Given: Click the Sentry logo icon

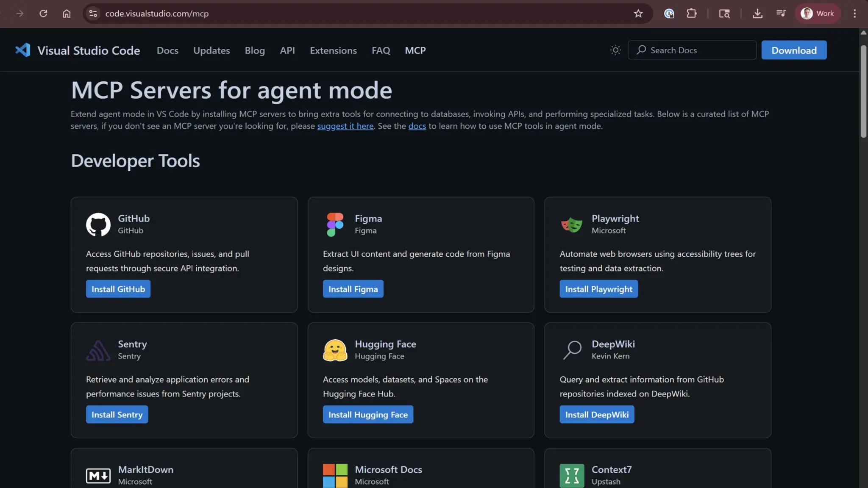Looking at the screenshot, I should pyautogui.click(x=98, y=350).
